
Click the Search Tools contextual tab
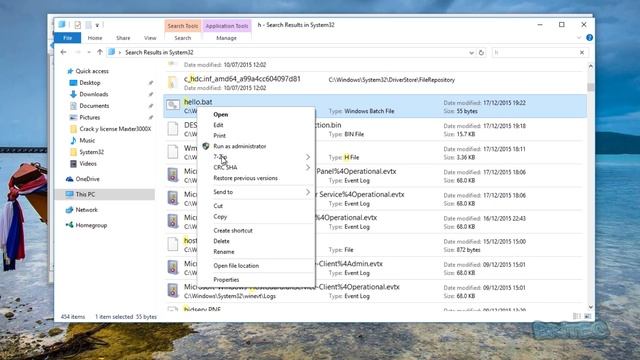[182, 26]
